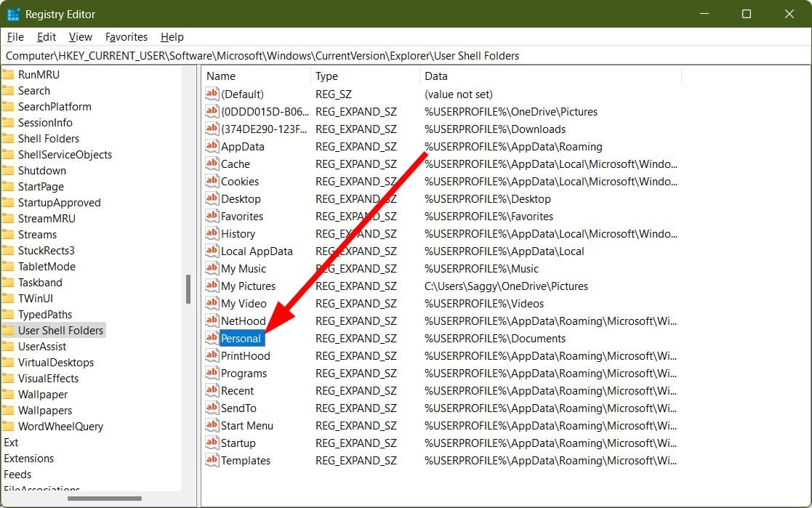Select the StartupApproved tree key
Viewport: 812px width, 508px height.
click(59, 203)
